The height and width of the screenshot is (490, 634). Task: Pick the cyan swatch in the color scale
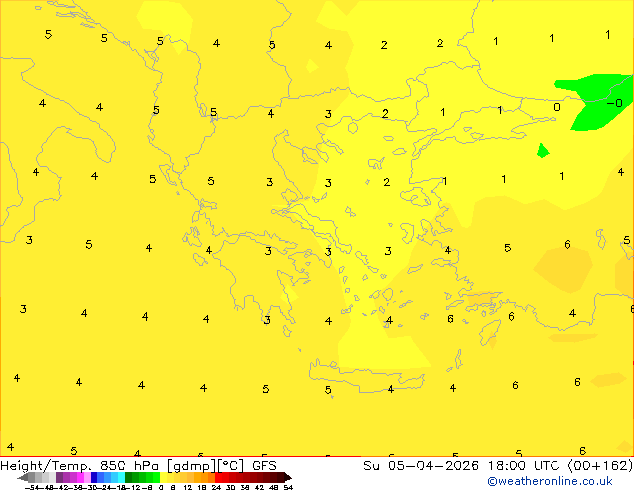(x=118, y=477)
